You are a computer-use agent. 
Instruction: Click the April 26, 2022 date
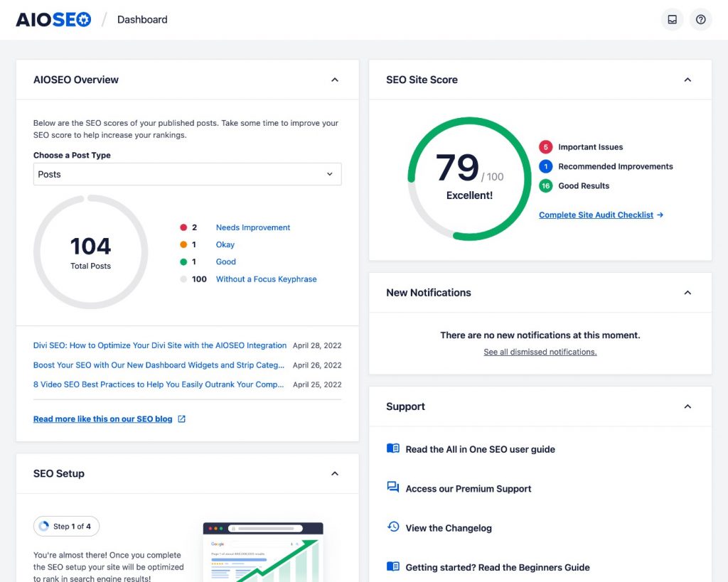pyautogui.click(x=317, y=365)
